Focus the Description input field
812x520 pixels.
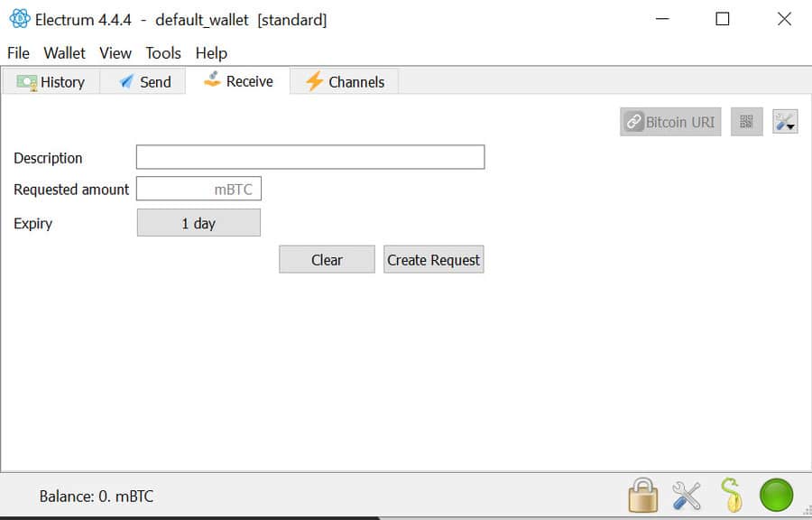click(310, 157)
